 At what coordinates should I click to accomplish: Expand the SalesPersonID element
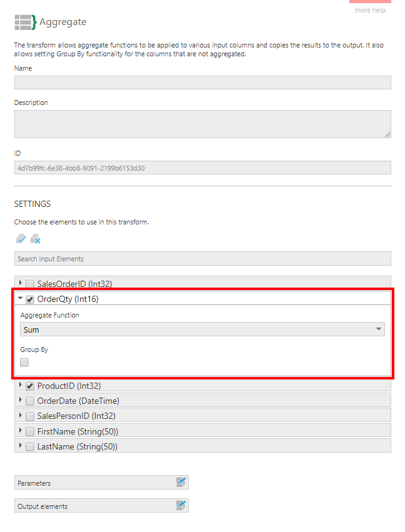pos(21,415)
